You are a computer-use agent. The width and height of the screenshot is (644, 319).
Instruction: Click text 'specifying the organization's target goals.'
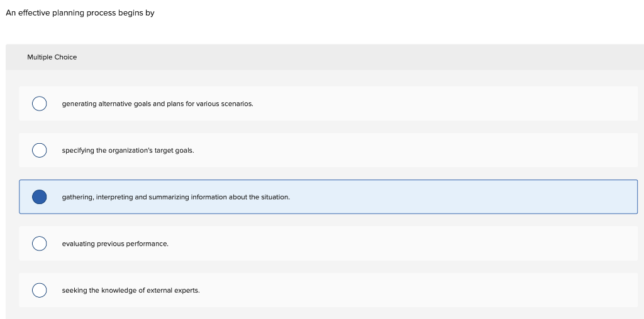point(128,151)
